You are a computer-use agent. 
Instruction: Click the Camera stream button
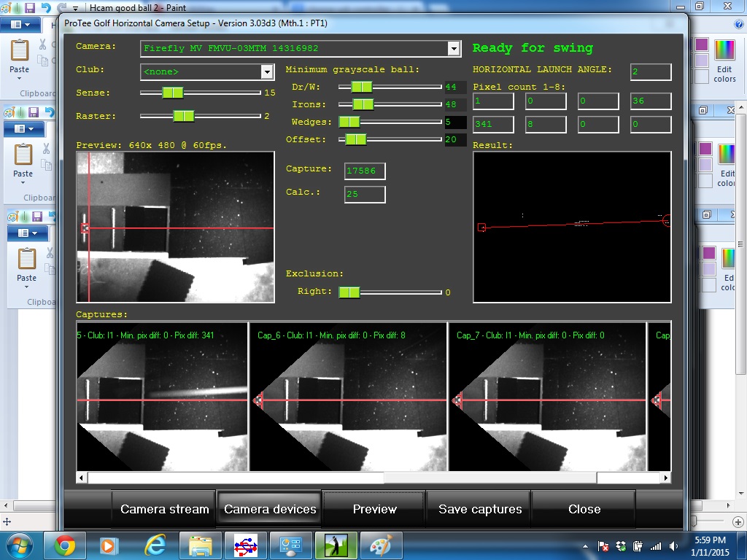pos(164,509)
